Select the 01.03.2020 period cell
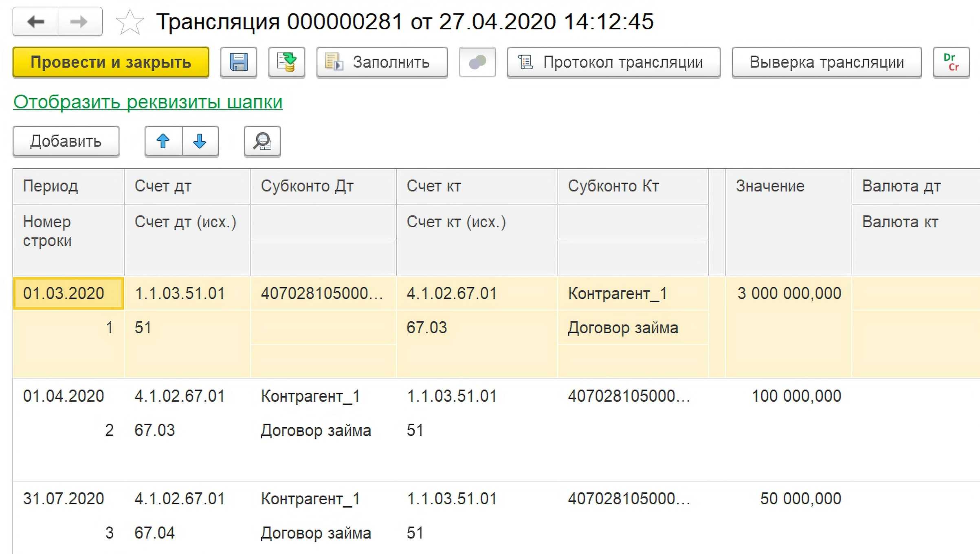980x554 pixels. point(68,293)
